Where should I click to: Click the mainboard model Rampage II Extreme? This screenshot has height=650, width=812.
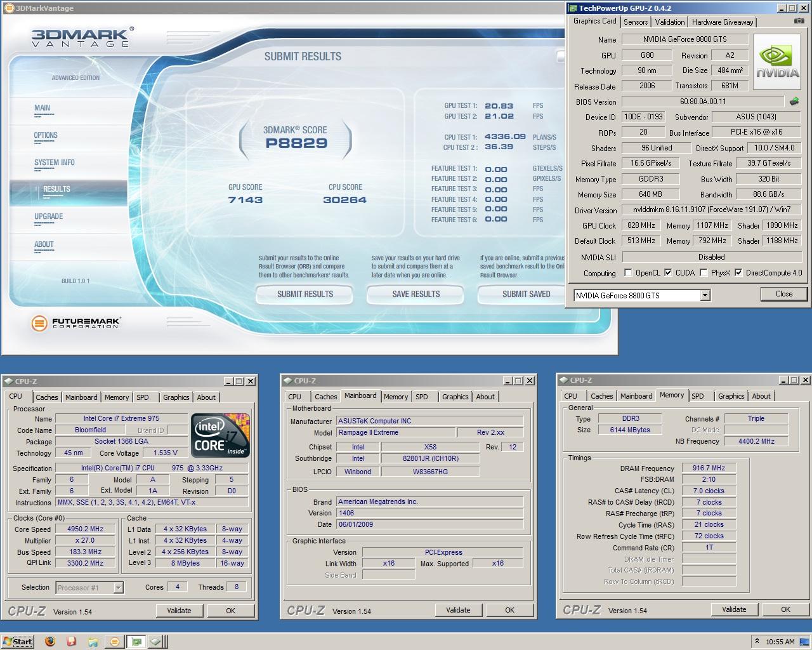click(x=396, y=432)
